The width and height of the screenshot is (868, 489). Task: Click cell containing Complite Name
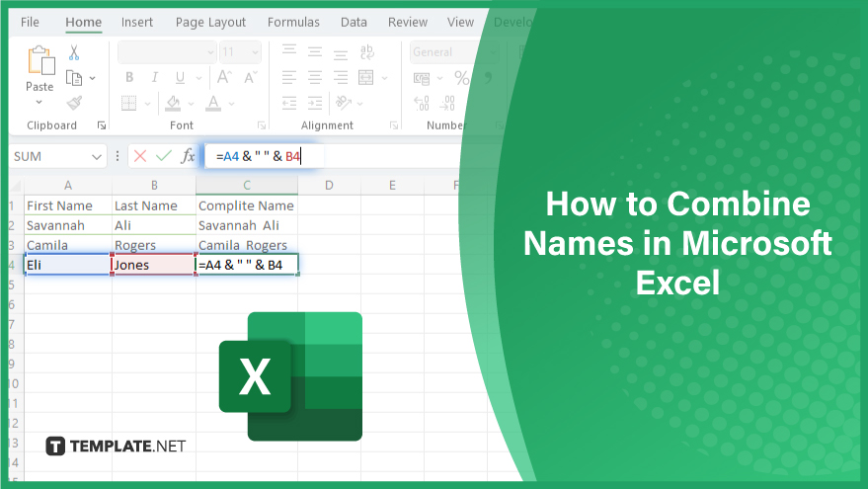[247, 205]
